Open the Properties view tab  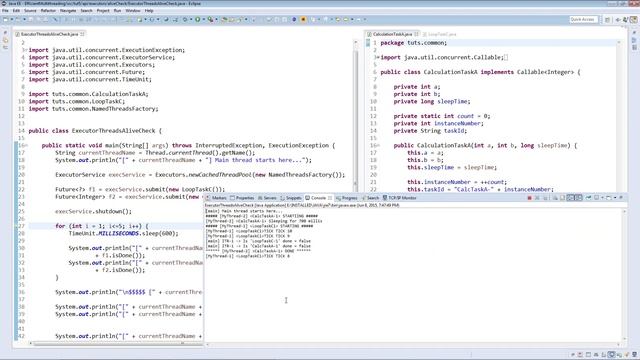(242, 198)
